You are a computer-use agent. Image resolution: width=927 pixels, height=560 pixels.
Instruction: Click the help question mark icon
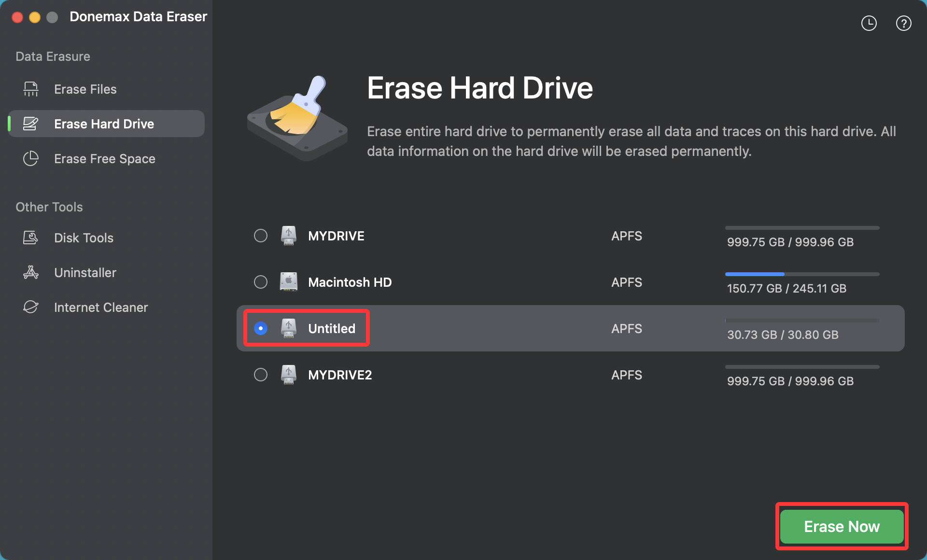(x=904, y=23)
